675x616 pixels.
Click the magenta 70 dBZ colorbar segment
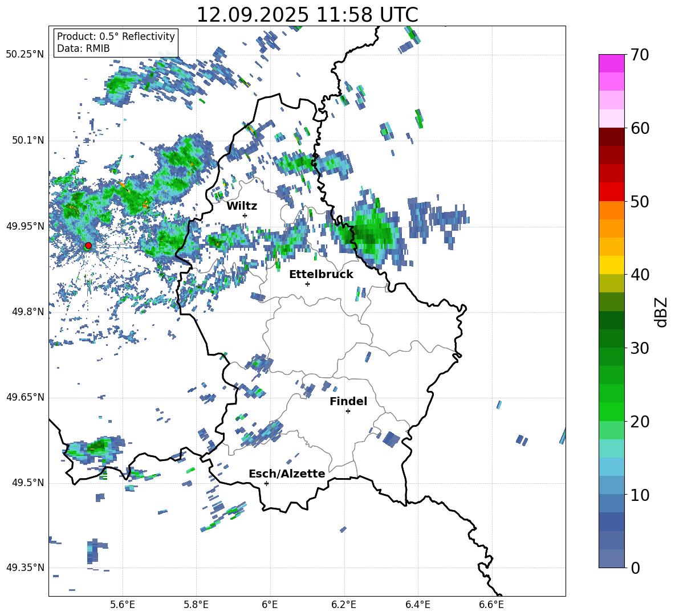(611, 63)
